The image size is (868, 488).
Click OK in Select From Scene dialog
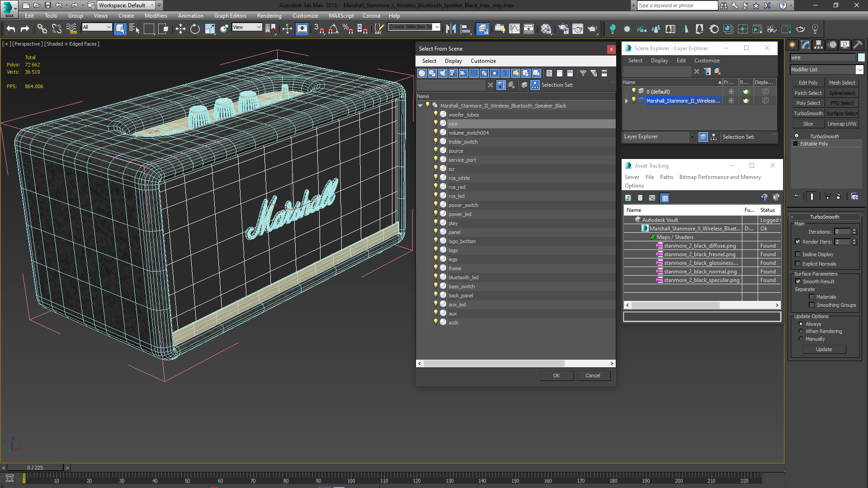(557, 375)
